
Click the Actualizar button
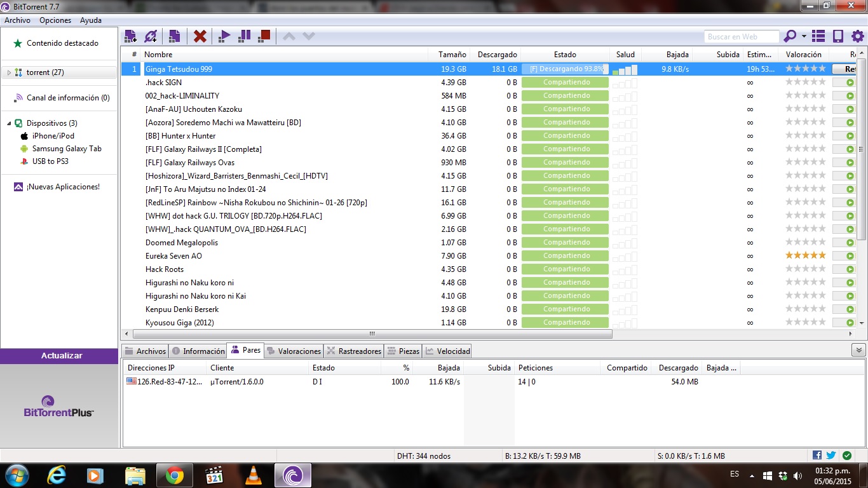pos(62,356)
